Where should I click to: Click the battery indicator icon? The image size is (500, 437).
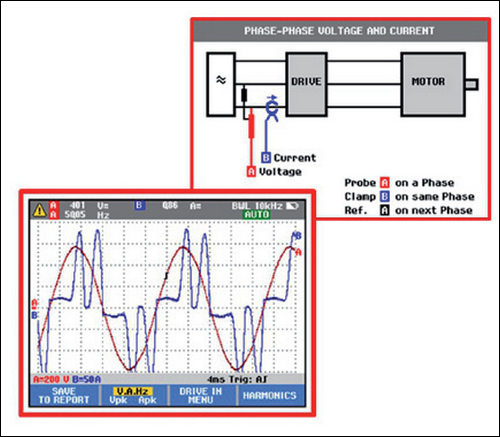coord(292,206)
